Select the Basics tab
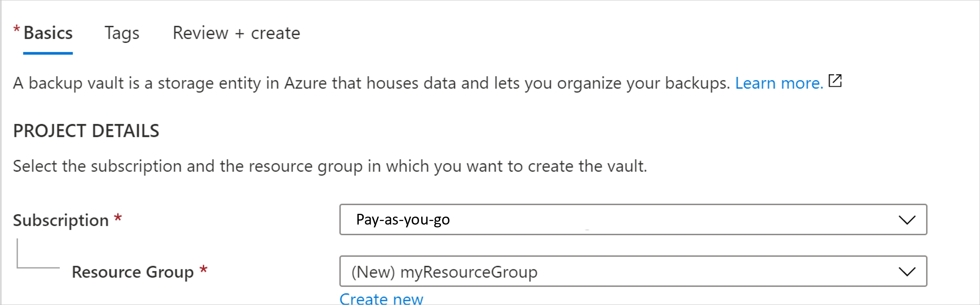The width and height of the screenshot is (980, 305). pos(48,33)
